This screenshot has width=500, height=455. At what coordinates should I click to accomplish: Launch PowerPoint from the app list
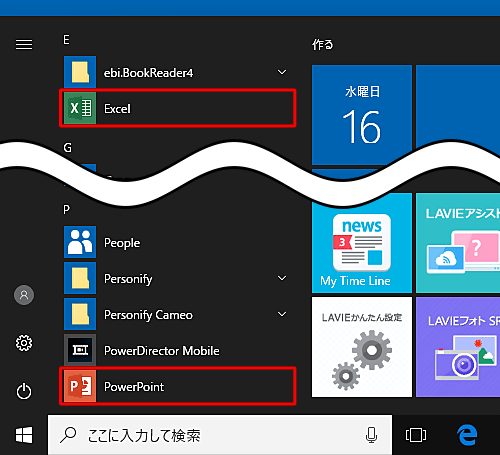pyautogui.click(x=178, y=386)
